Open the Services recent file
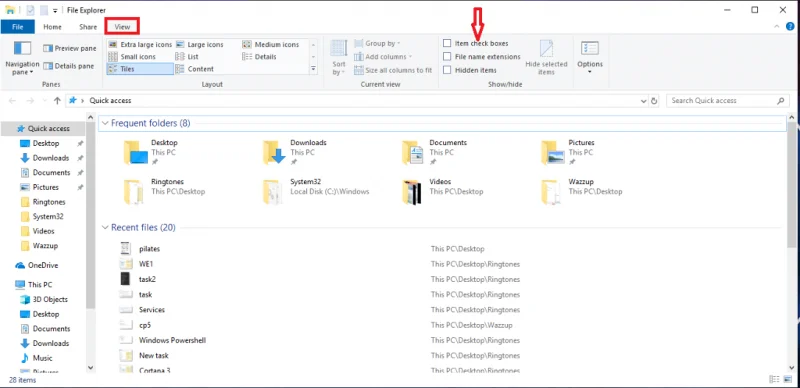Image resolution: width=800 pixels, height=388 pixels. point(152,309)
